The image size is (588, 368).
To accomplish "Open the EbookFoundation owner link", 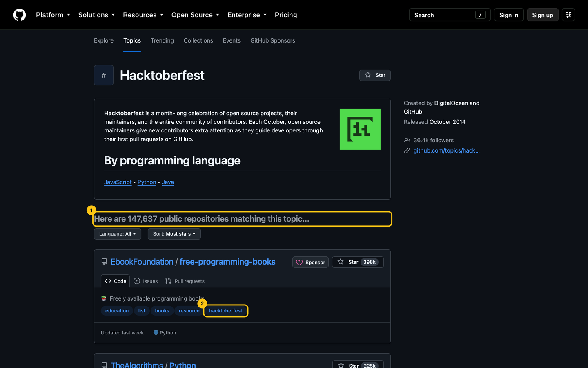I will pos(142,262).
